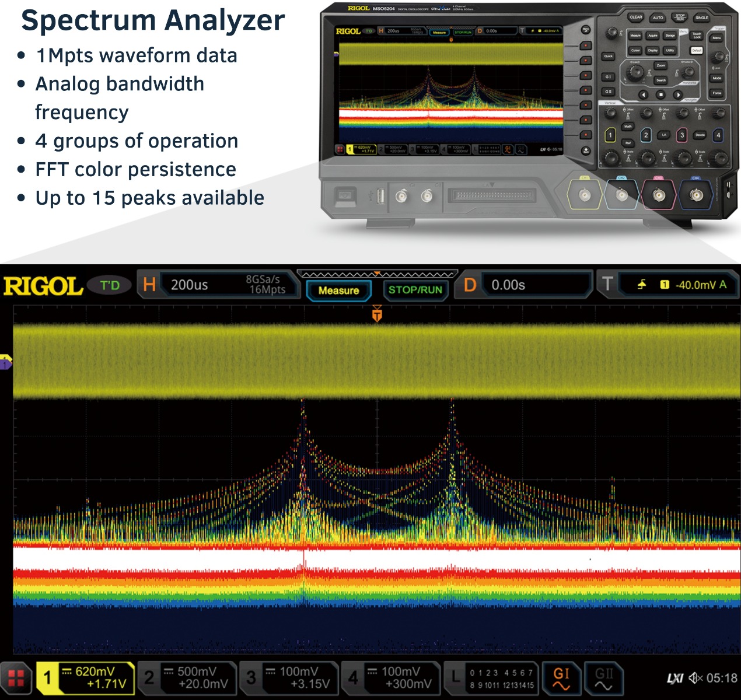
Task: Push the Navigate stop square key
Action: pos(660,94)
